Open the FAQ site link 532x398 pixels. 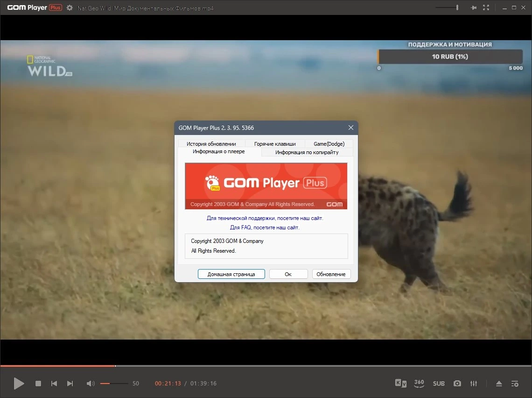click(265, 227)
